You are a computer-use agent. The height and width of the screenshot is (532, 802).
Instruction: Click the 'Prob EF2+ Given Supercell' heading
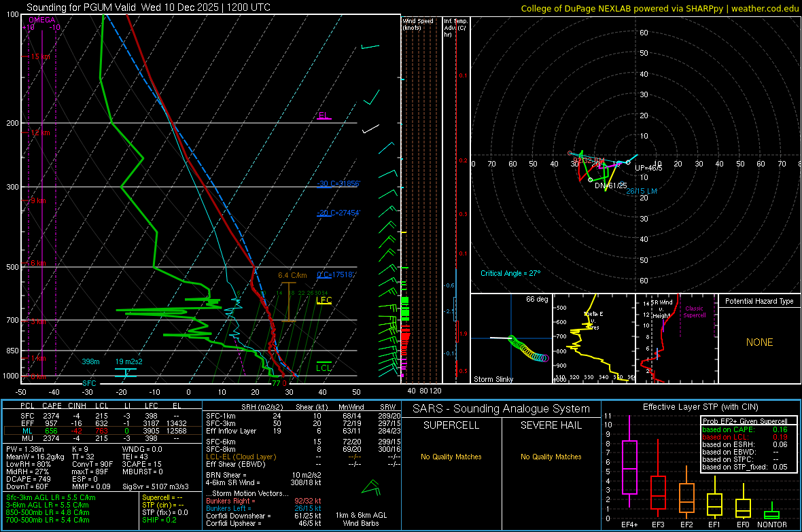tap(745, 421)
